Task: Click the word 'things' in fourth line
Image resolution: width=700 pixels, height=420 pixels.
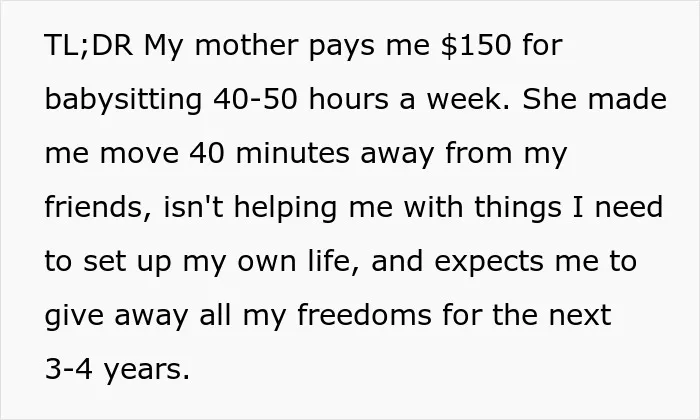Action: click(517, 209)
